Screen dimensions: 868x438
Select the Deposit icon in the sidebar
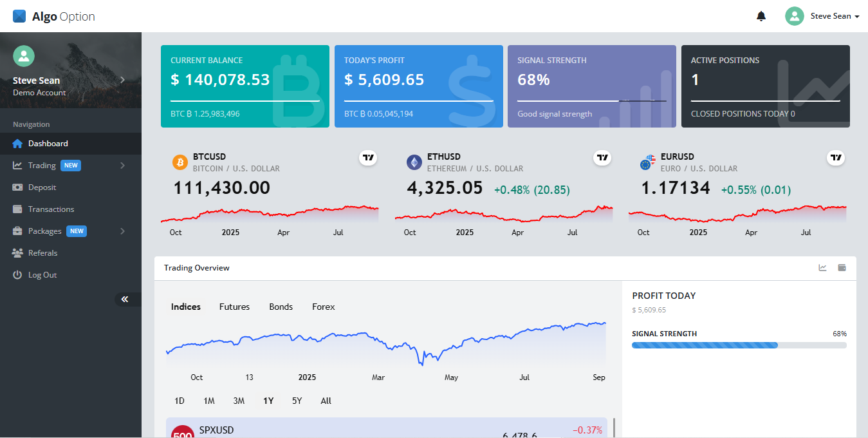coord(16,187)
